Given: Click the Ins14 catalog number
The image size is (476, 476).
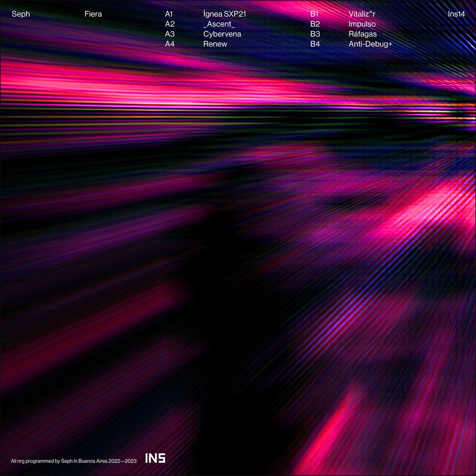Looking at the screenshot, I should [x=456, y=14].
